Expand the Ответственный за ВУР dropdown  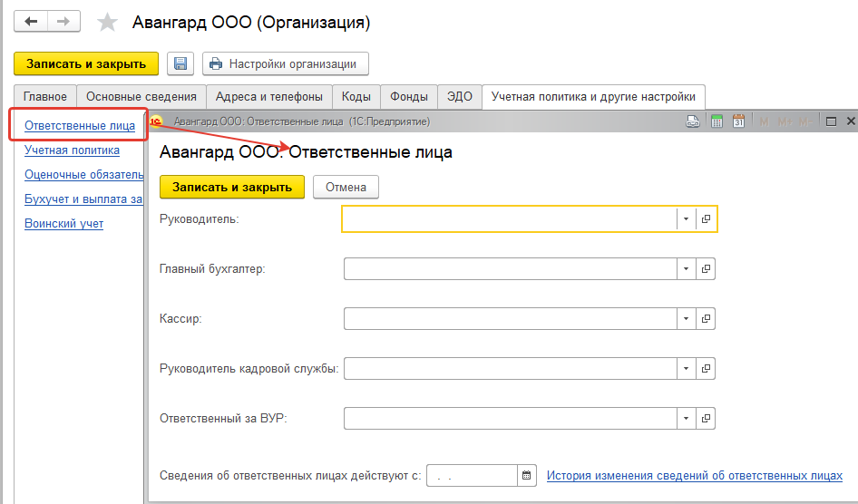(686, 419)
